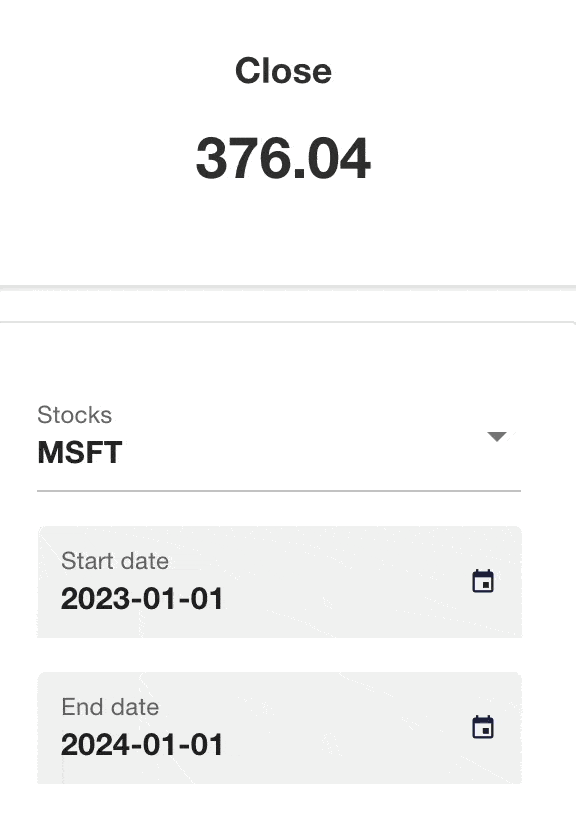The width and height of the screenshot is (576, 816).
Task: Click the Start date label text
Action: (x=114, y=561)
